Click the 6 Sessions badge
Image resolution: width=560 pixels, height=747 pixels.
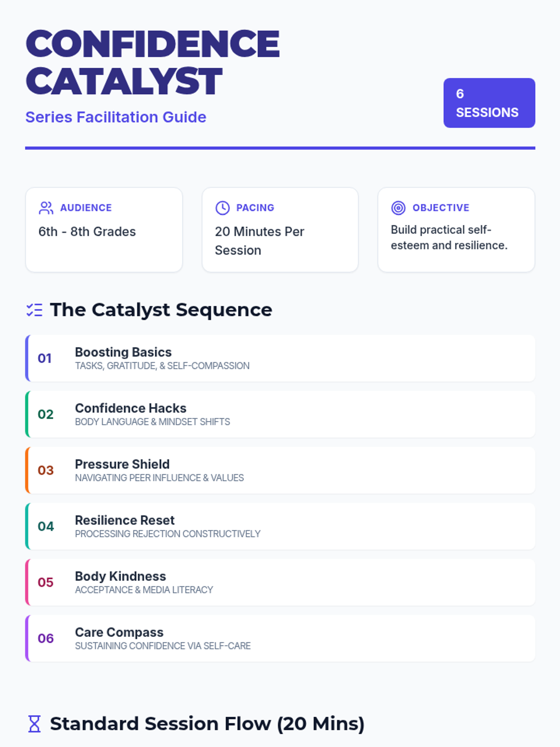click(489, 103)
